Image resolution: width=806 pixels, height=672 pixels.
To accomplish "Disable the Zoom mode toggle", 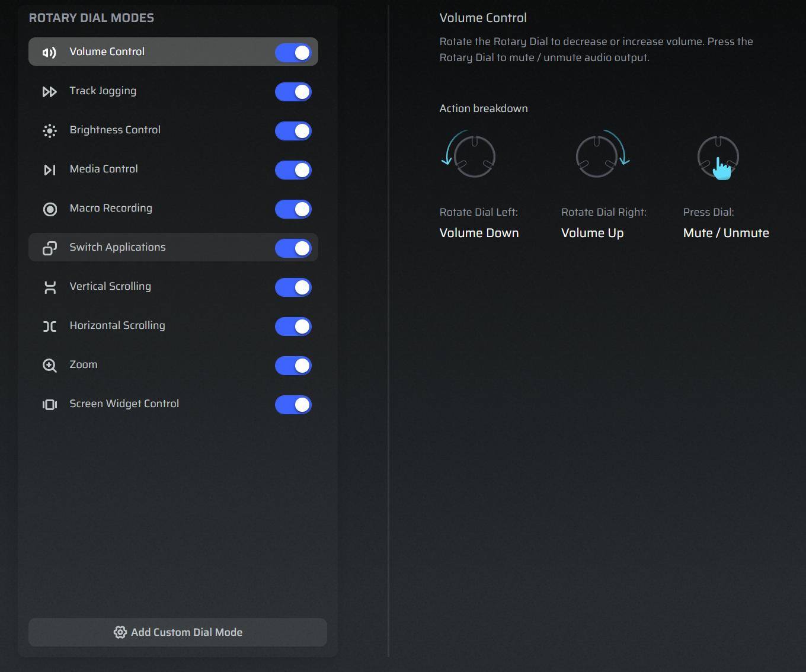I will [x=293, y=366].
